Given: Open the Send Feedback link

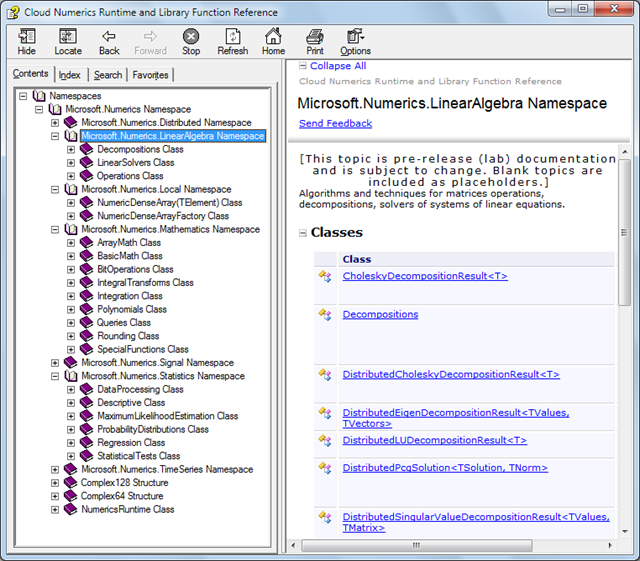Looking at the screenshot, I should click(x=335, y=123).
